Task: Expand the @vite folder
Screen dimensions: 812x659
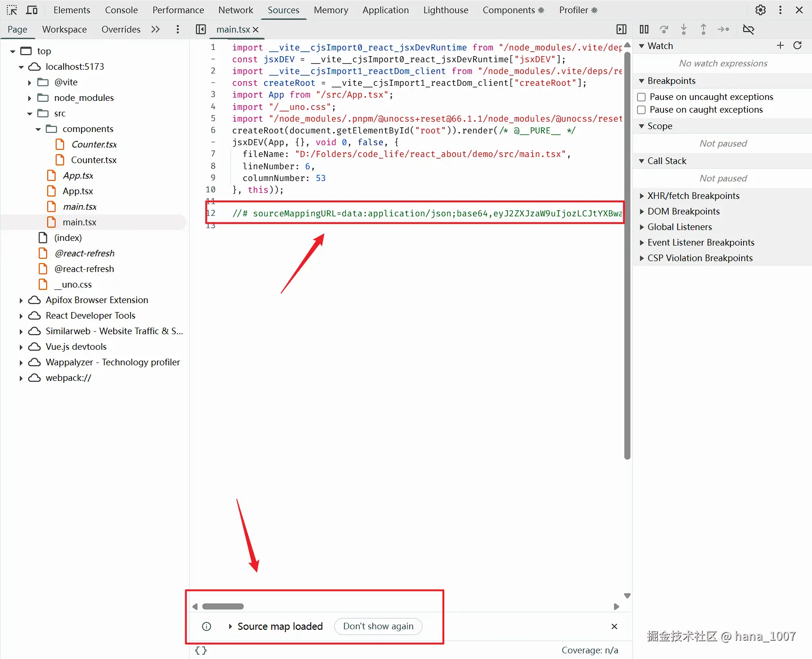Action: pyautogui.click(x=29, y=82)
